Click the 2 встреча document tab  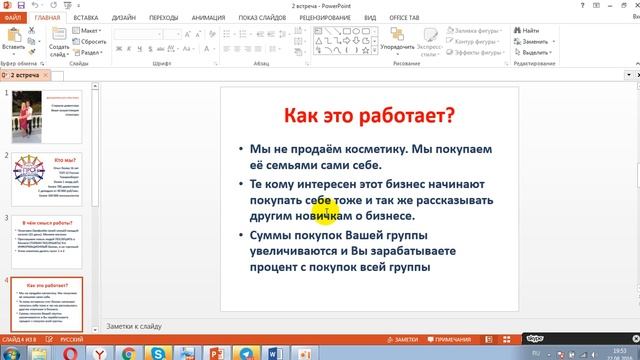tap(24, 75)
